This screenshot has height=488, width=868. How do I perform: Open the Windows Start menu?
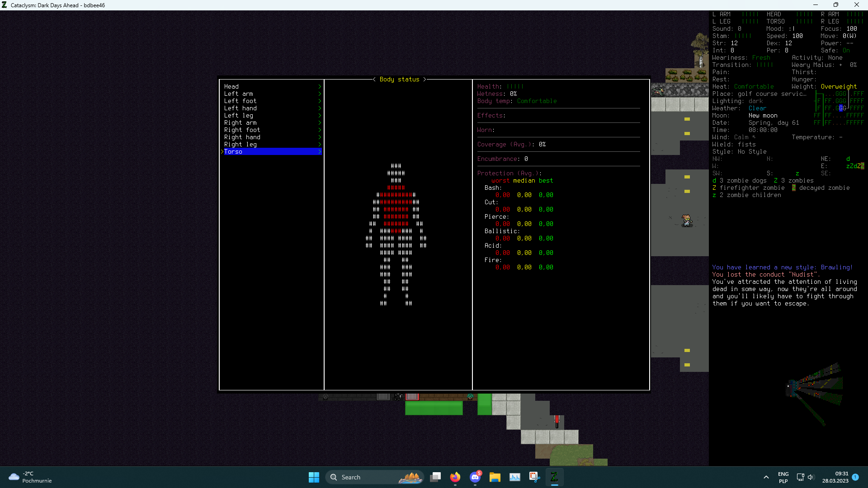tap(314, 477)
